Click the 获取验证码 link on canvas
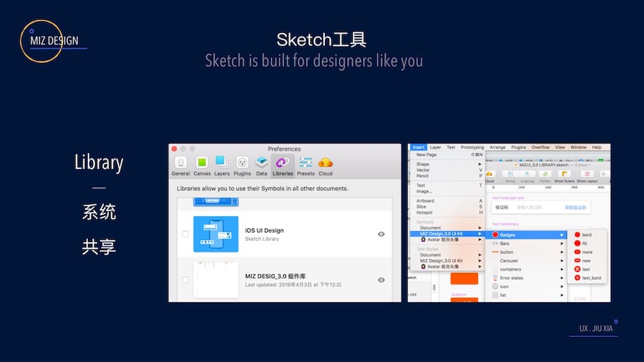644x362 pixels. pos(575,208)
